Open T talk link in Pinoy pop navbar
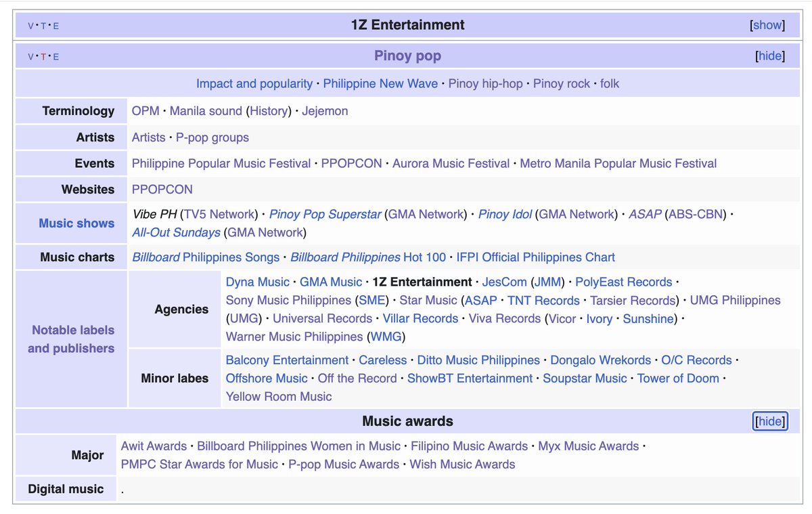The width and height of the screenshot is (812, 514). point(43,57)
